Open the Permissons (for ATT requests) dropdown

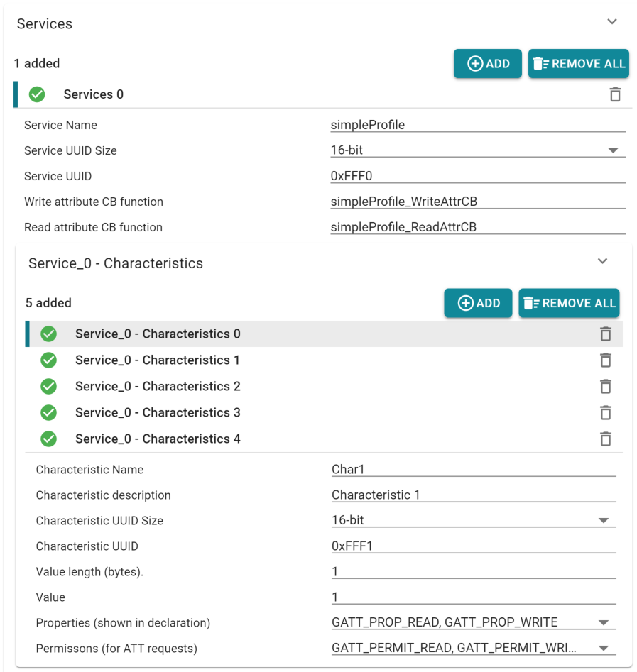coord(604,647)
